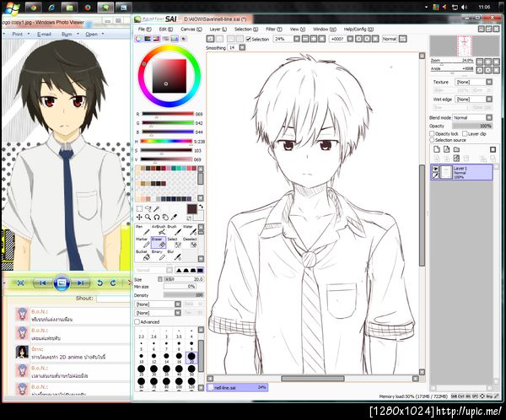Choose the Select pen tool
Viewport: 506px width, 420px height.
[x=175, y=243]
